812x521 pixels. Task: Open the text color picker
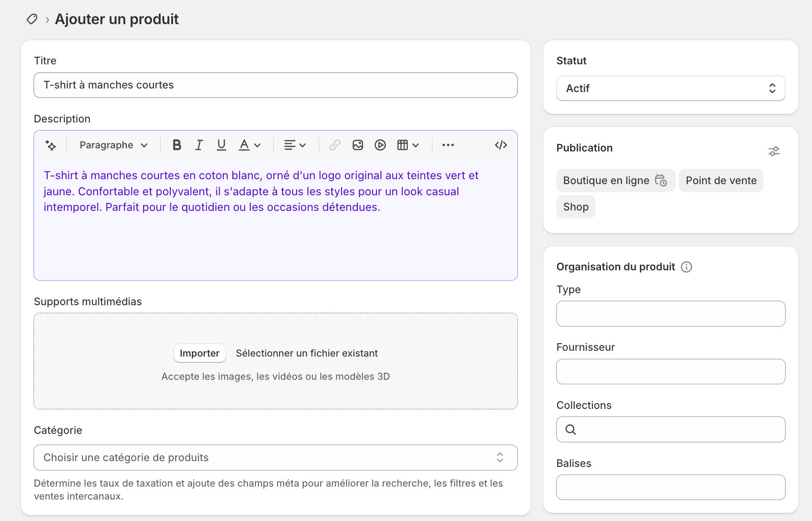(x=249, y=145)
